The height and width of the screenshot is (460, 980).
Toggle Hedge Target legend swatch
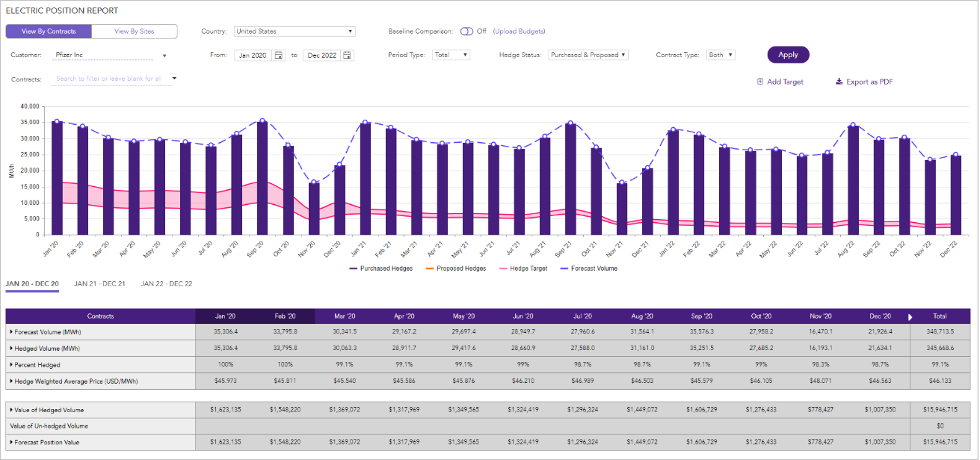pyautogui.click(x=503, y=268)
